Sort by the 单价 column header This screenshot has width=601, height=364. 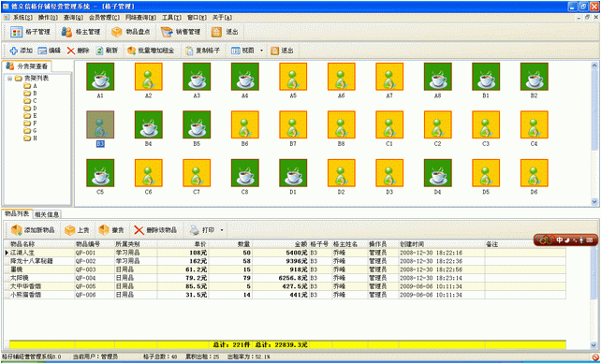coord(183,244)
